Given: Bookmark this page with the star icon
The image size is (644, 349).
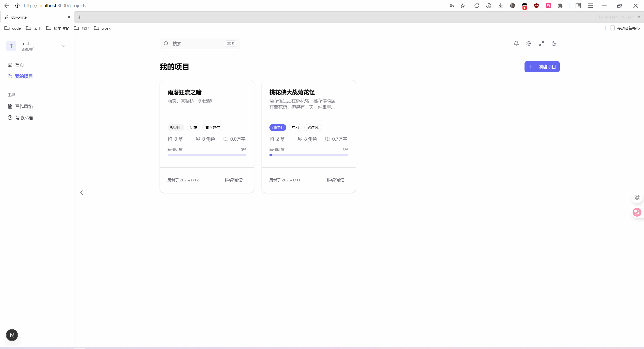Looking at the screenshot, I should [463, 6].
